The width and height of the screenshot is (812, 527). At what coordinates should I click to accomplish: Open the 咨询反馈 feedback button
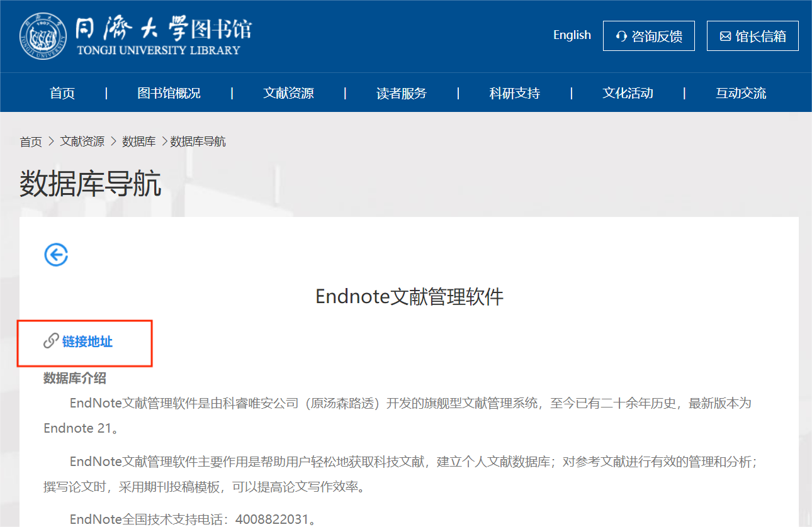(x=649, y=36)
